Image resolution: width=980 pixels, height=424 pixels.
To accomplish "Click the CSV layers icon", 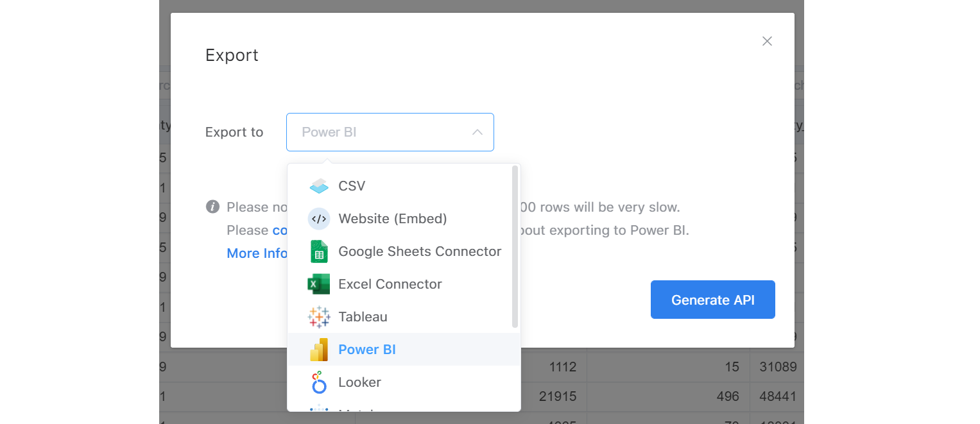I will point(319,186).
